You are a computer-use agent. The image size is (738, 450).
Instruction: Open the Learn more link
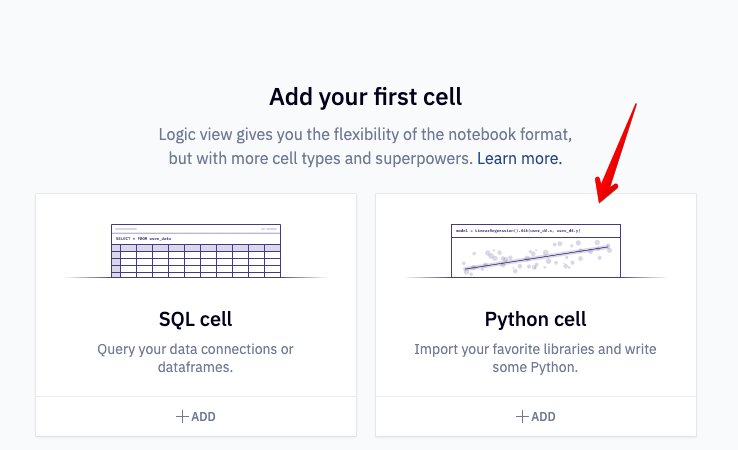pos(519,158)
